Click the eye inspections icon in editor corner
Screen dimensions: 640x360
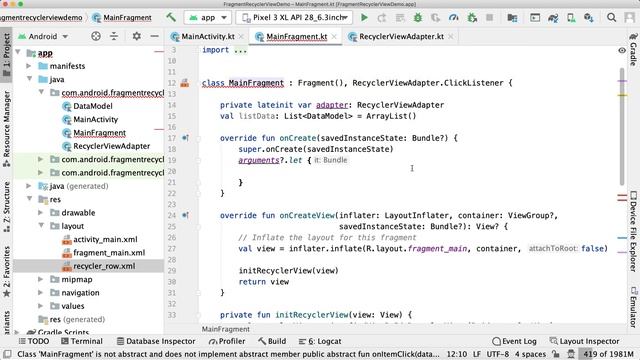[622, 51]
